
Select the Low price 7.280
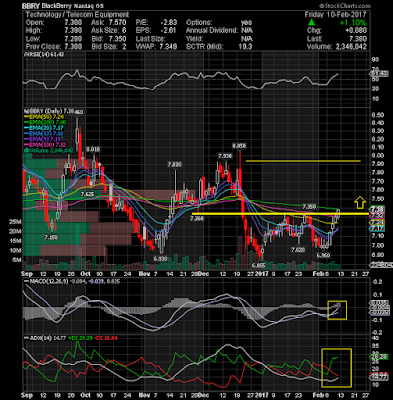72,39
